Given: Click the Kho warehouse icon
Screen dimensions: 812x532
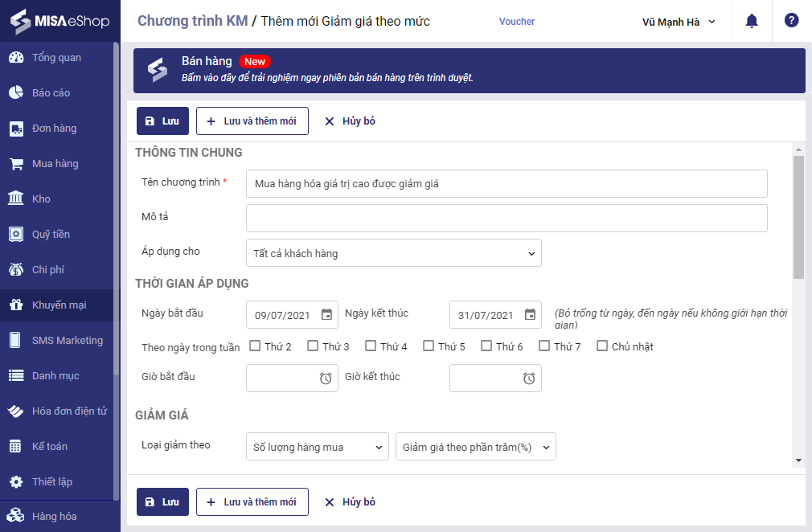Looking at the screenshot, I should point(16,198).
